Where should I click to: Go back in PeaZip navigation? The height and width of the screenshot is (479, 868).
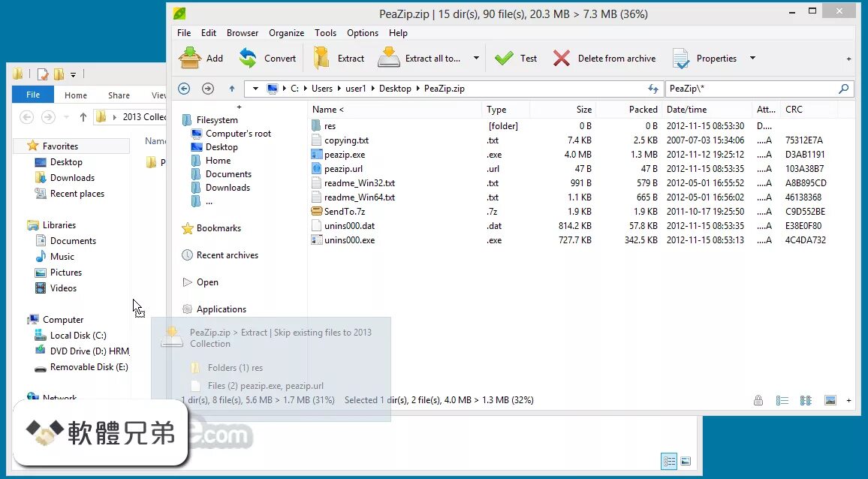tap(185, 88)
